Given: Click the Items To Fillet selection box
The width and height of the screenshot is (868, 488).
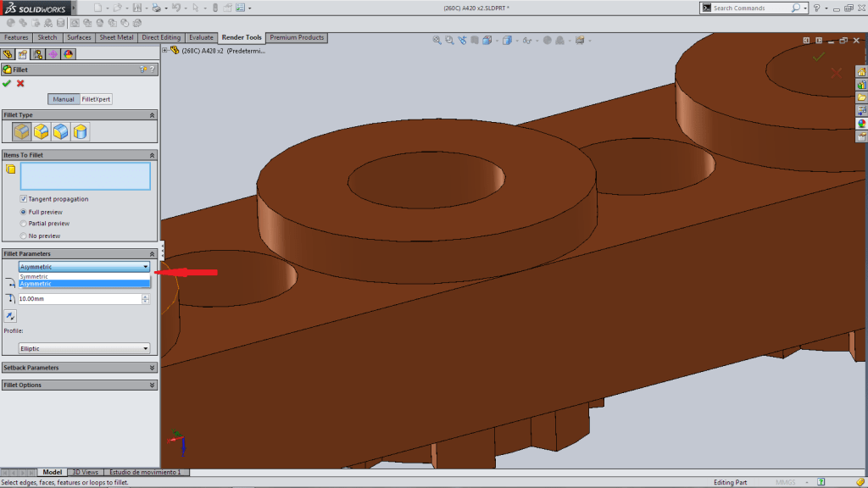Looking at the screenshot, I should tap(85, 175).
